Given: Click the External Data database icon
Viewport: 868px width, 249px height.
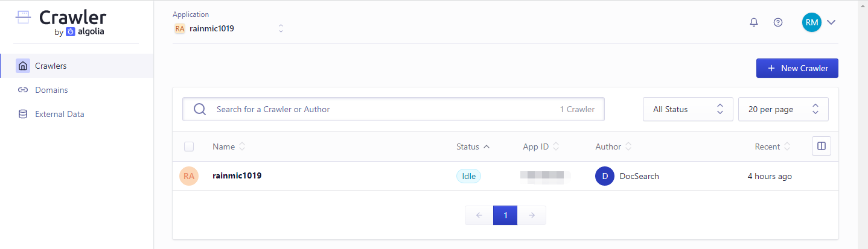Looking at the screenshot, I should (x=23, y=114).
